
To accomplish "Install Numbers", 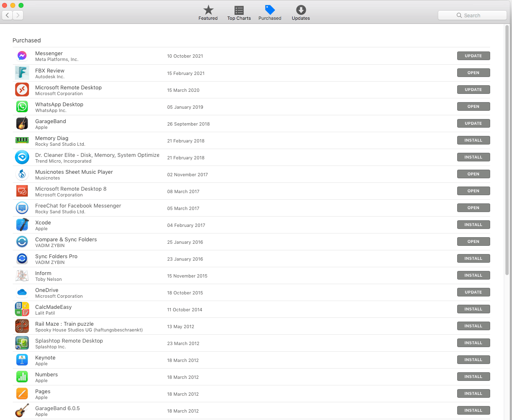I will coord(473,376).
